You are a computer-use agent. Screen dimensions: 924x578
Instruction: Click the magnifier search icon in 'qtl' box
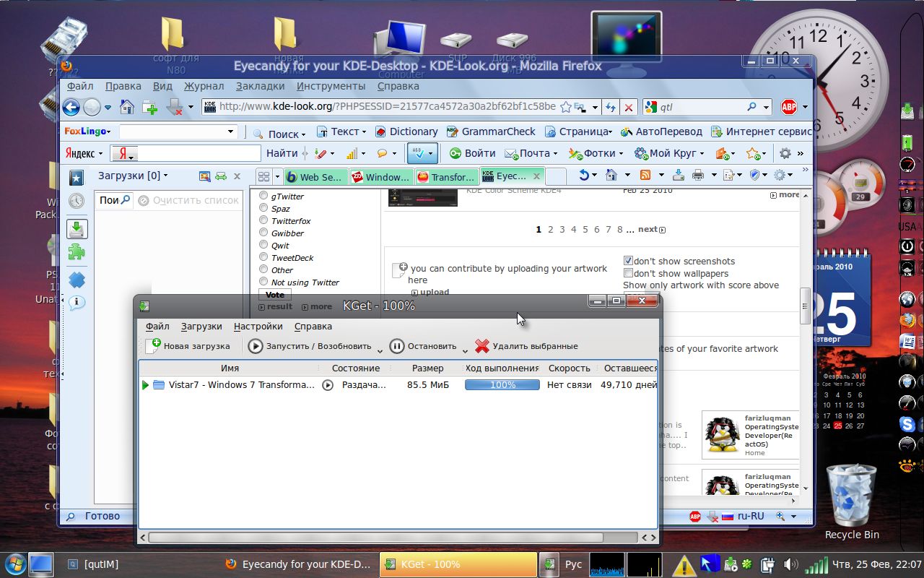(751, 107)
